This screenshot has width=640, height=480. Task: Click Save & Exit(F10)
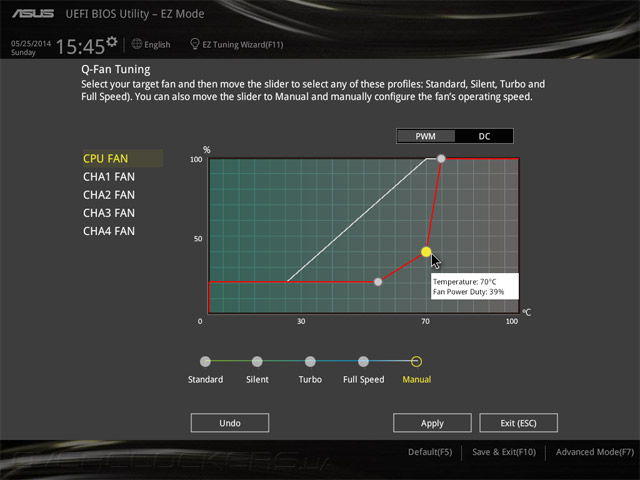point(504,452)
